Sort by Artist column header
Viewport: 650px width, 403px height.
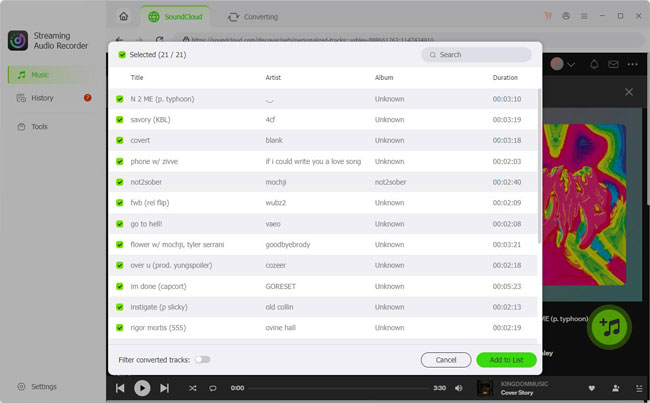[273, 78]
